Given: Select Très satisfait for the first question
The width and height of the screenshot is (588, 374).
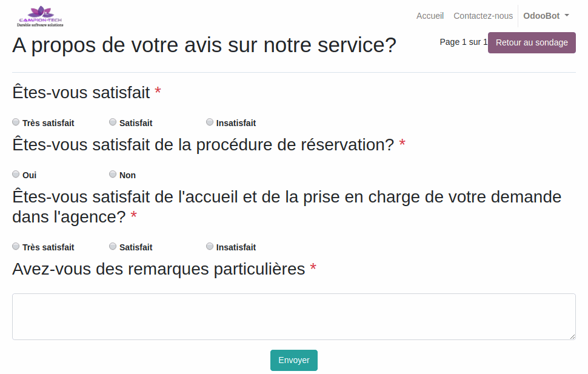Looking at the screenshot, I should coord(16,122).
